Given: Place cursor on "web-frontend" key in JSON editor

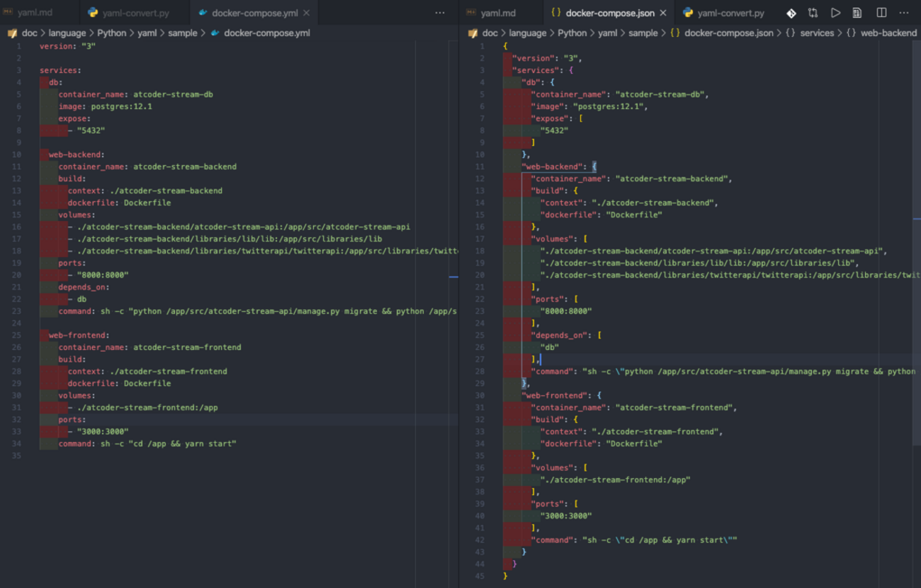Looking at the screenshot, I should pos(553,395).
